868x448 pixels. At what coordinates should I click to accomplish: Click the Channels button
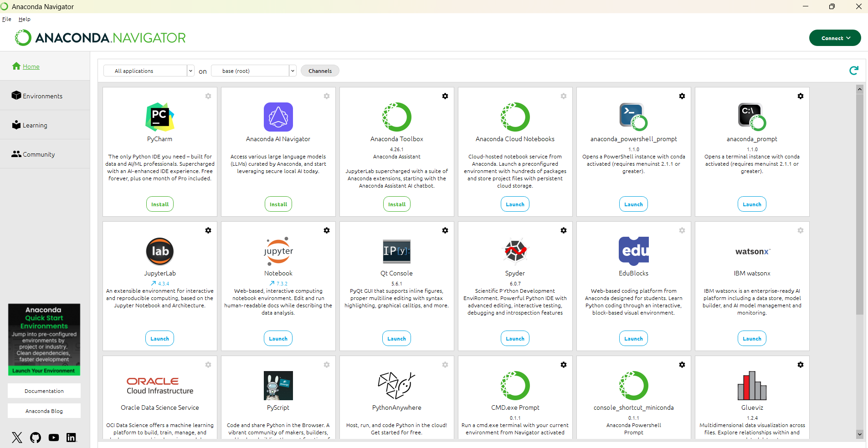point(320,71)
